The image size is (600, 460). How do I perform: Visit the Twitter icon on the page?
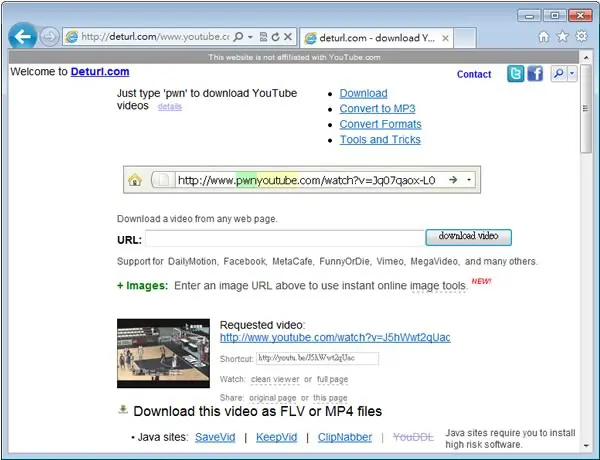515,73
